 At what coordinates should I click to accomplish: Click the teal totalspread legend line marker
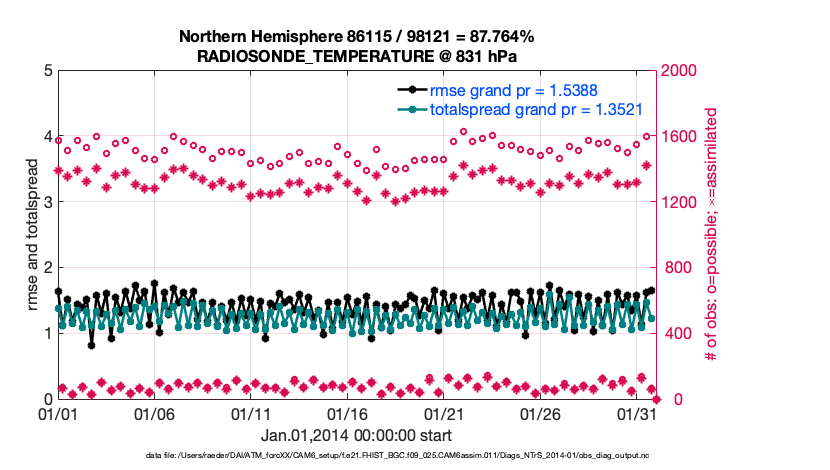(410, 110)
